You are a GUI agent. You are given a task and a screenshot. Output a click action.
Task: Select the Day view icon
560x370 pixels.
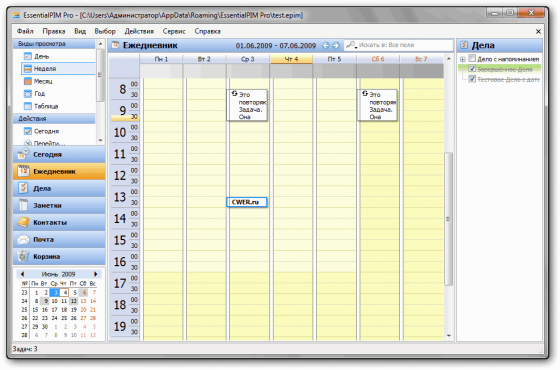28,56
